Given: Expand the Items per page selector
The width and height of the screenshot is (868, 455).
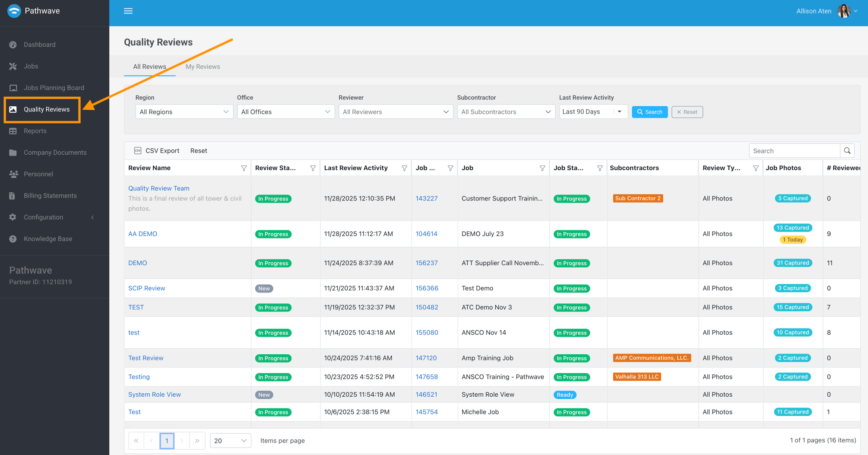Looking at the screenshot, I should (x=230, y=440).
